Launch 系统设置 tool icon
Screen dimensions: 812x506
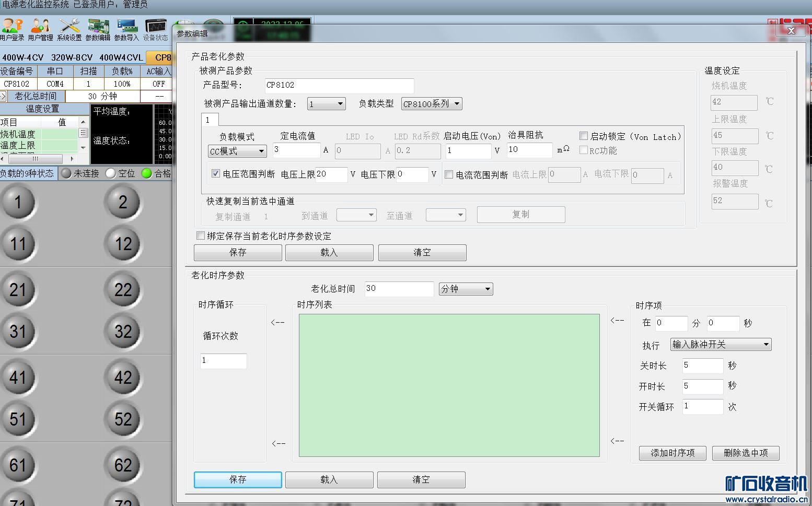coord(69,30)
